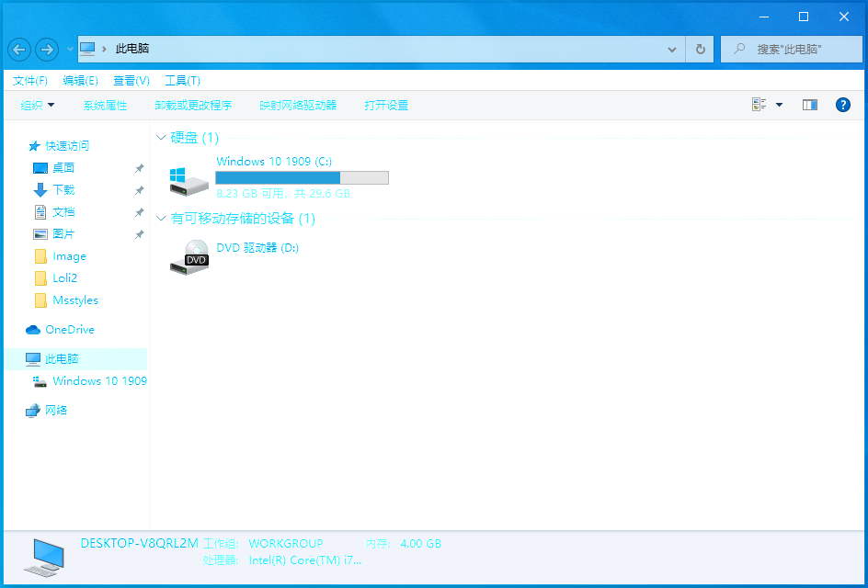Open 图片 in the sidebar
Viewport: 868px width, 588px height.
(x=63, y=234)
